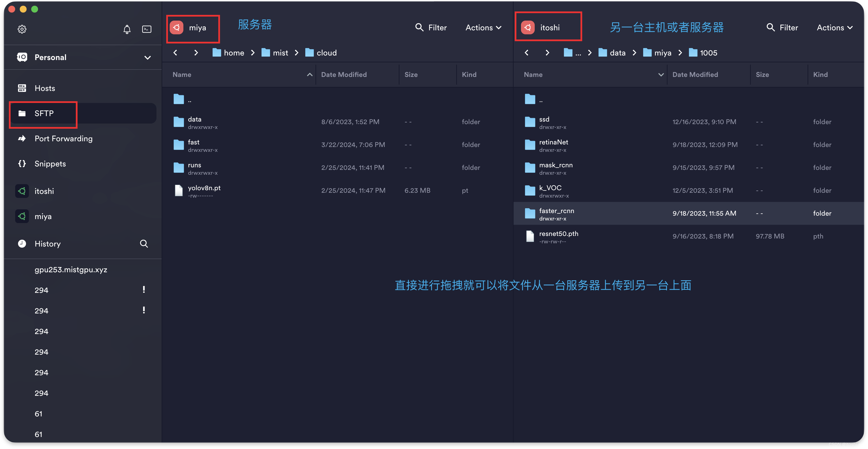Viewport: 868px width, 449px height.
Task: Open the local terminal icon
Action: tap(146, 29)
